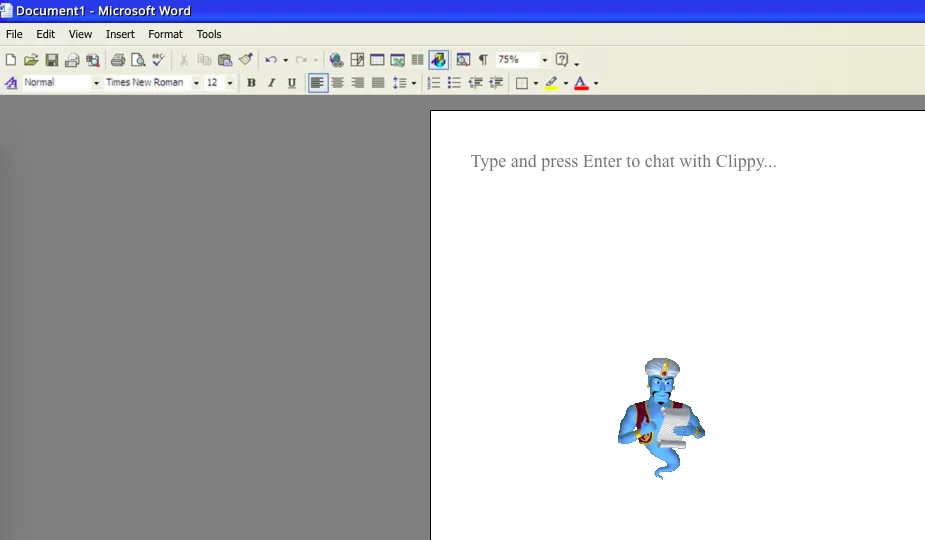The image size is (925, 540).
Task: Open the Insert menu
Action: (x=120, y=34)
